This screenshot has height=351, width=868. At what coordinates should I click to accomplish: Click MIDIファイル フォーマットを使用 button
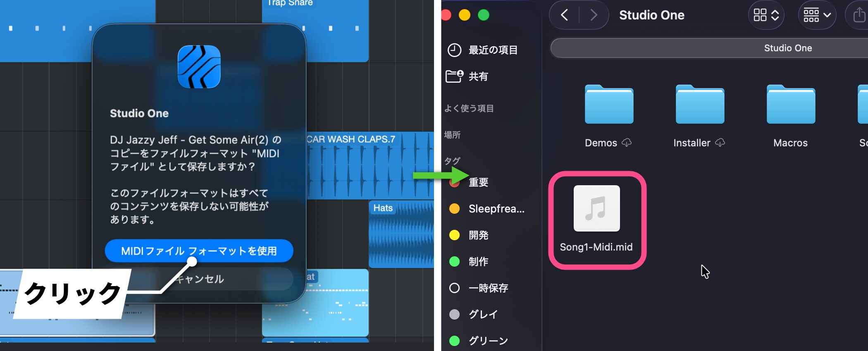(199, 251)
